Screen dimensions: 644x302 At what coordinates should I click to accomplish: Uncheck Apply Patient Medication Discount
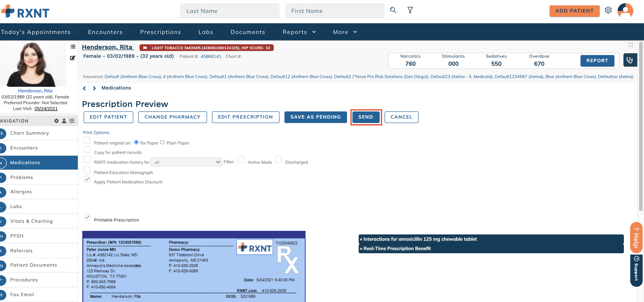tap(87, 179)
